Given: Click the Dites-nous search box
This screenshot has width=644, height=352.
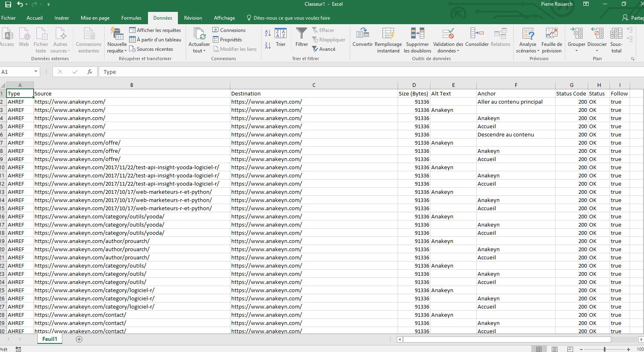Looking at the screenshot, I should 288,18.
